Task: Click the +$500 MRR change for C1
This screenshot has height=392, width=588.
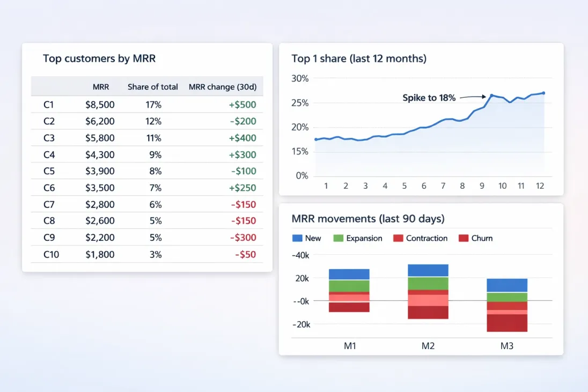Action: point(243,105)
